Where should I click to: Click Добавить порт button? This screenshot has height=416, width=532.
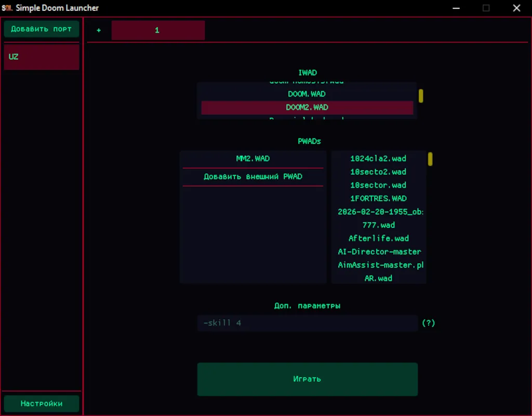pyautogui.click(x=42, y=29)
